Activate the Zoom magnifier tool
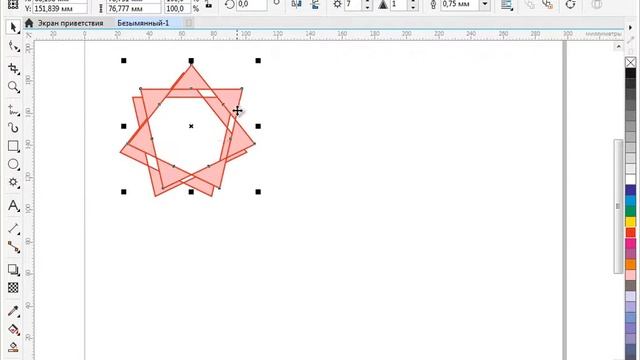 point(13,87)
